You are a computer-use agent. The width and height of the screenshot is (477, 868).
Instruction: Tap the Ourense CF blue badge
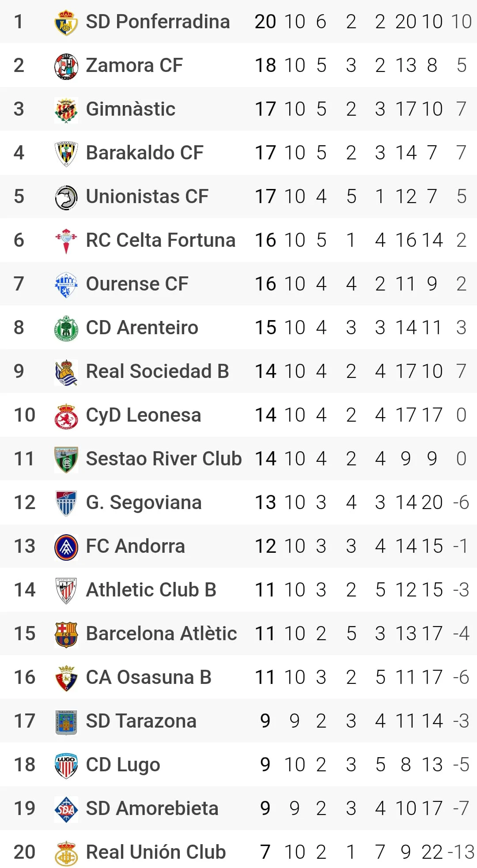[x=66, y=284]
